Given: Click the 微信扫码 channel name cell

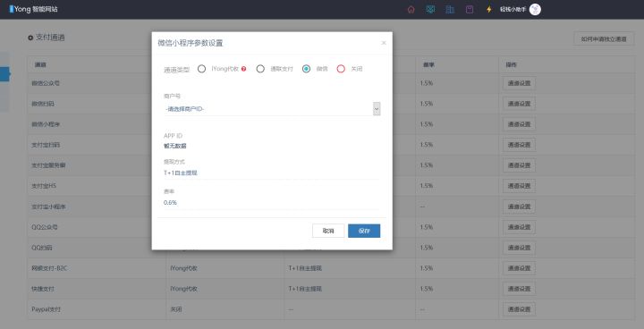Looking at the screenshot, I should [43, 104].
